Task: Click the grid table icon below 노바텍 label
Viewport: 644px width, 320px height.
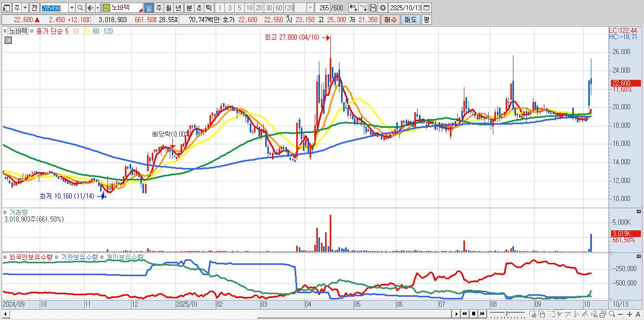Action: coord(8,40)
